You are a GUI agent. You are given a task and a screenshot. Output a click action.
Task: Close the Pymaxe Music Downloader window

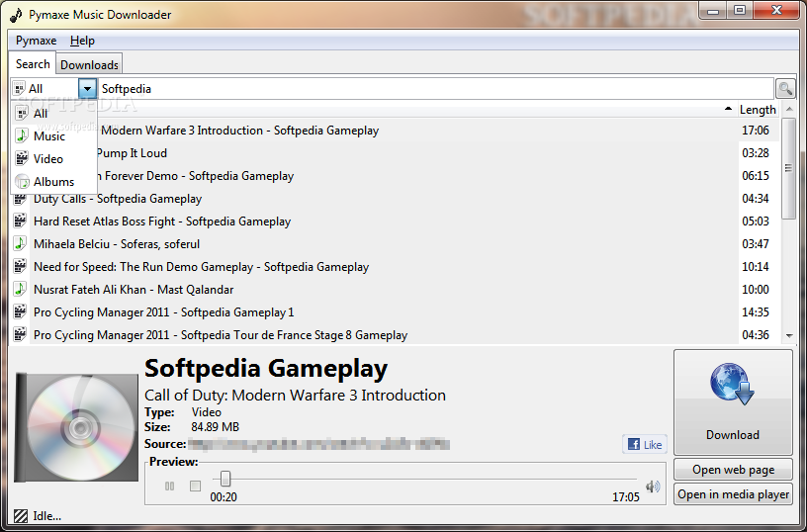777,10
